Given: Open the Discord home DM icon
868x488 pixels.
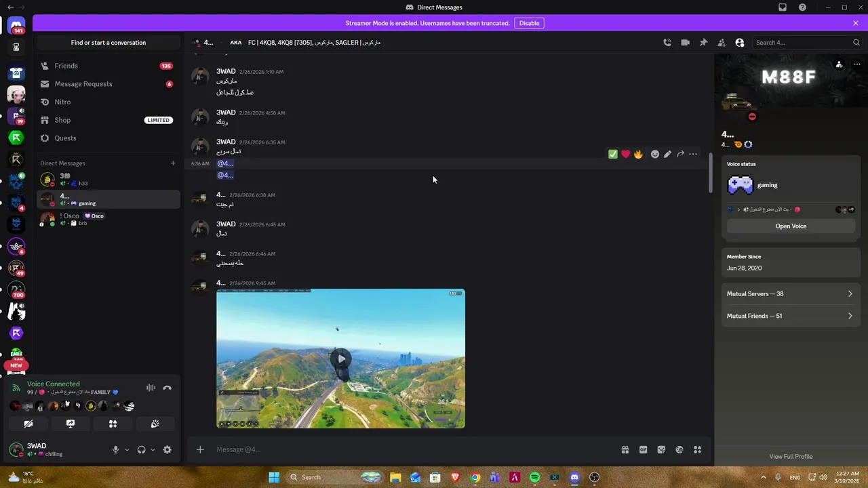Looking at the screenshot, I should [x=17, y=26].
